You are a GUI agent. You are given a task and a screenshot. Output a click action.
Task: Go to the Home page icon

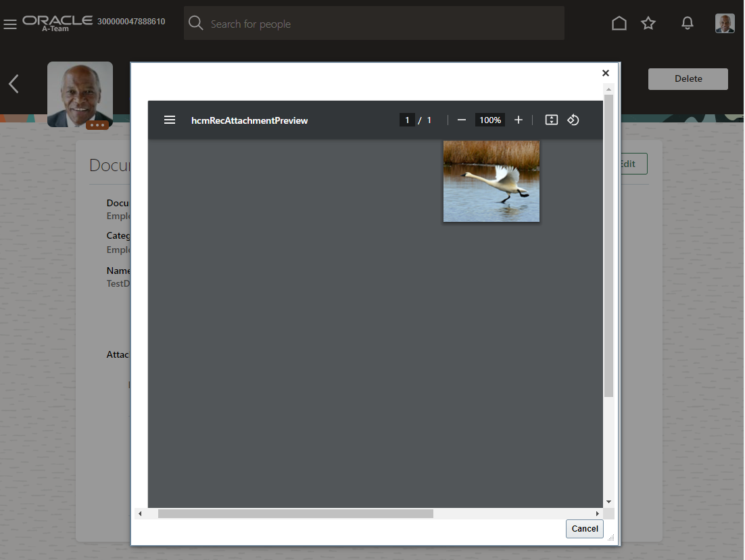tap(619, 24)
